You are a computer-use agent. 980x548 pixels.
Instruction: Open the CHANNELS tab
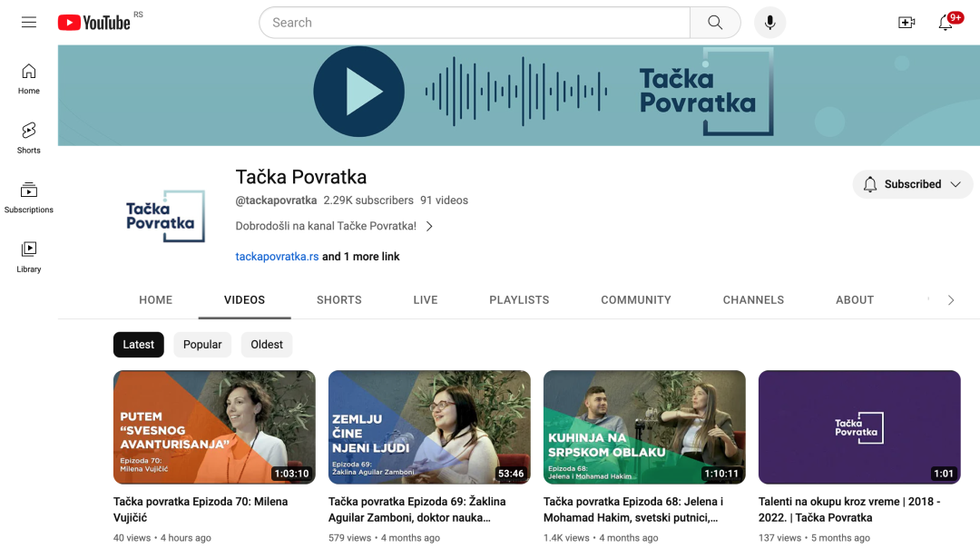pyautogui.click(x=753, y=300)
